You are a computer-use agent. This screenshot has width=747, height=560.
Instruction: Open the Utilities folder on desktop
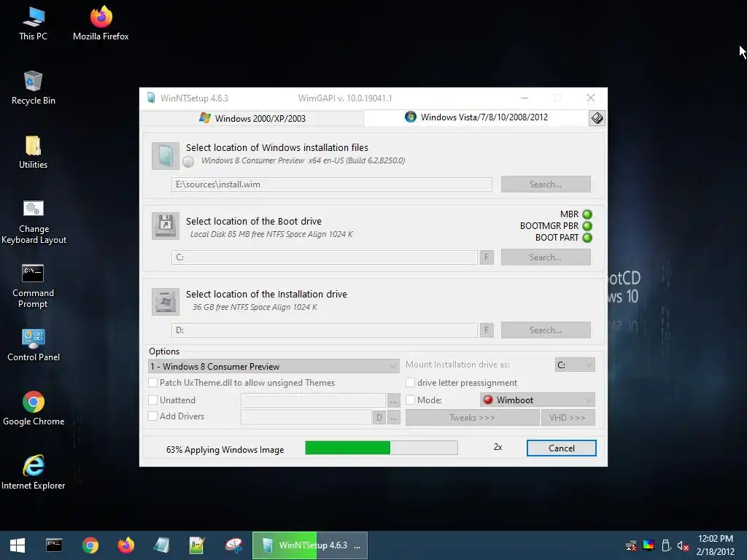[33, 152]
